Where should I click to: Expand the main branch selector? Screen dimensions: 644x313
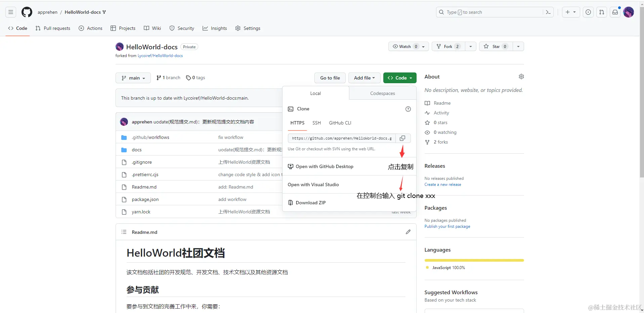[133, 78]
